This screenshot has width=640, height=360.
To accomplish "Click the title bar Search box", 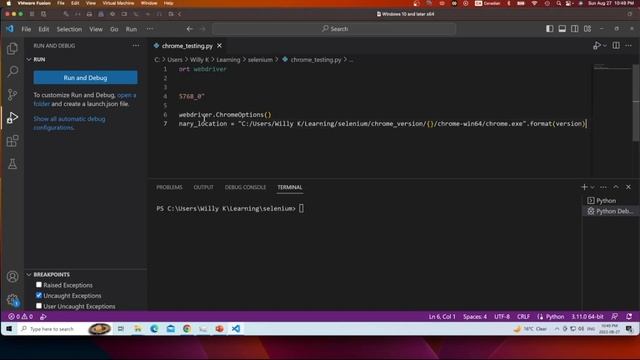I will pyautogui.click(x=334, y=29).
